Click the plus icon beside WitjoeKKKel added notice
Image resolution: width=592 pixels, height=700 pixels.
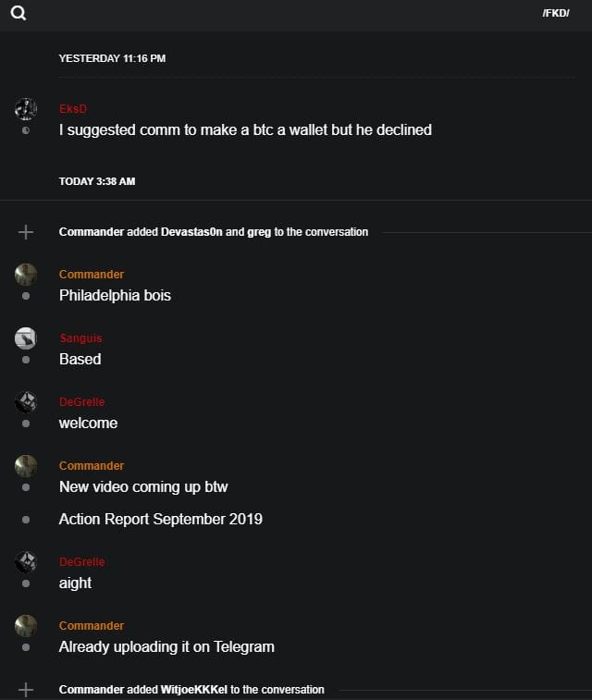[x=26, y=690]
